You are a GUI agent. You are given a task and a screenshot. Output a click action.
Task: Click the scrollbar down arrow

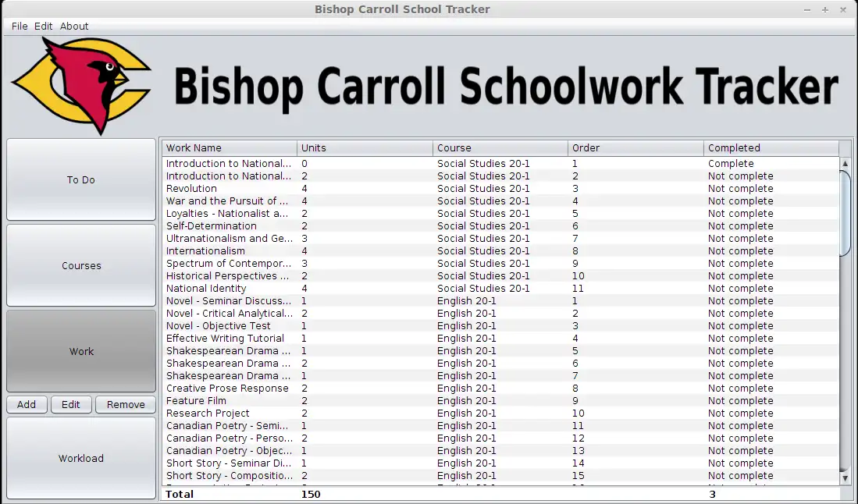[x=845, y=478]
